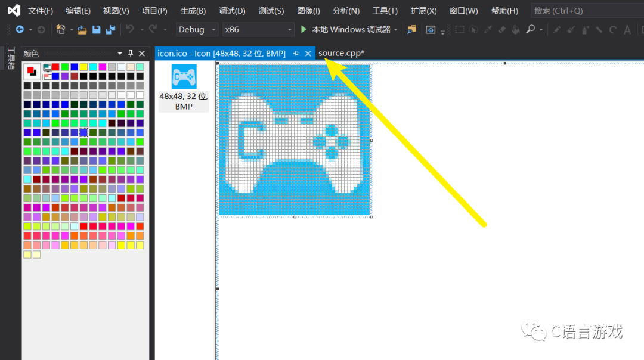
Task: Close the 颜色 panel
Action: click(x=142, y=54)
